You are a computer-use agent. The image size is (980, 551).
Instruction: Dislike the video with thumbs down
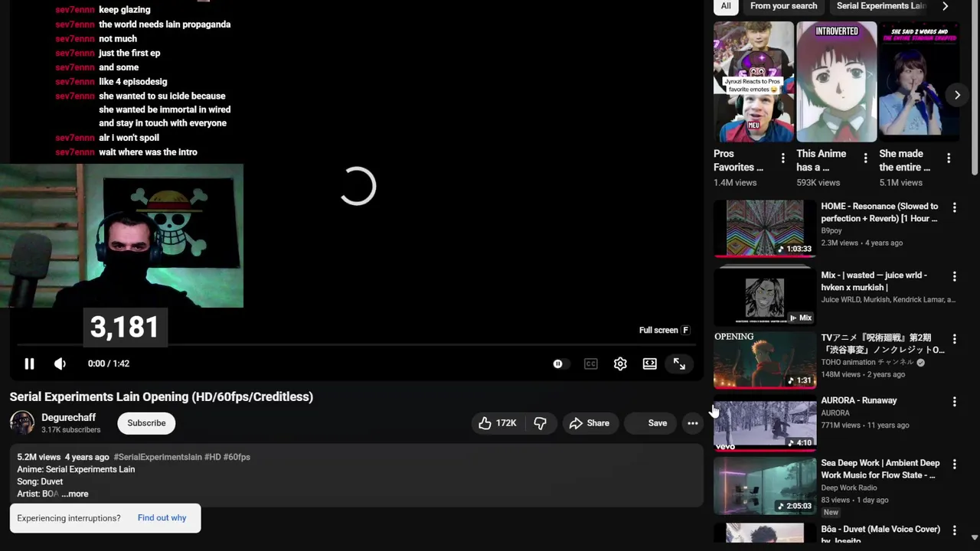point(541,423)
